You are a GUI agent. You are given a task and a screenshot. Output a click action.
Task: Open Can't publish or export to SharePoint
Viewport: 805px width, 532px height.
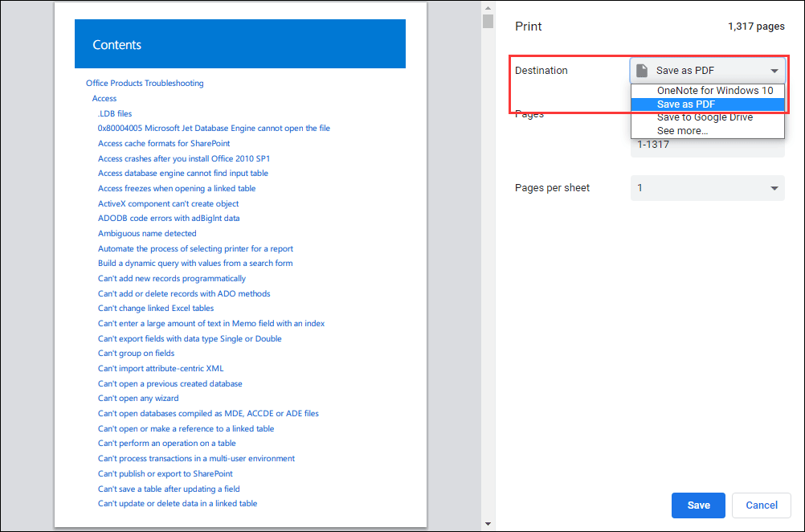point(165,474)
